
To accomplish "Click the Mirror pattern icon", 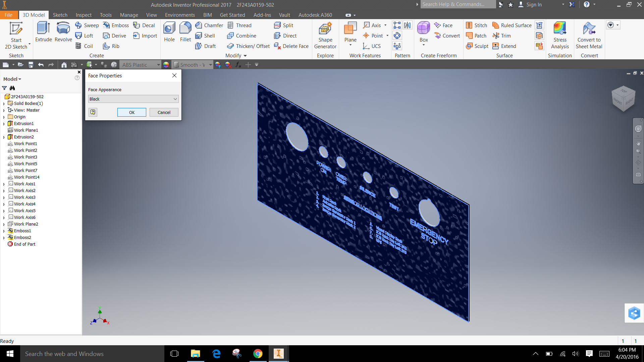I will (x=408, y=25).
